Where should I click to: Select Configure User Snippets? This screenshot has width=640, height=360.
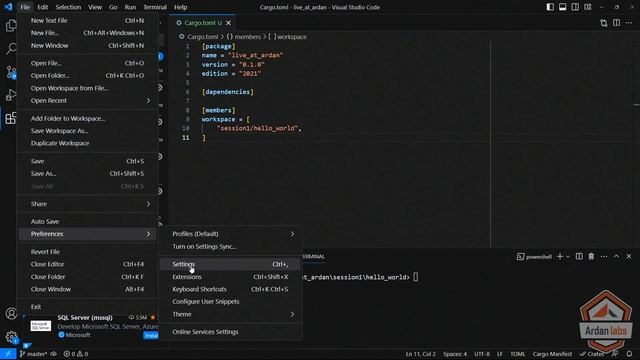[231, 302]
